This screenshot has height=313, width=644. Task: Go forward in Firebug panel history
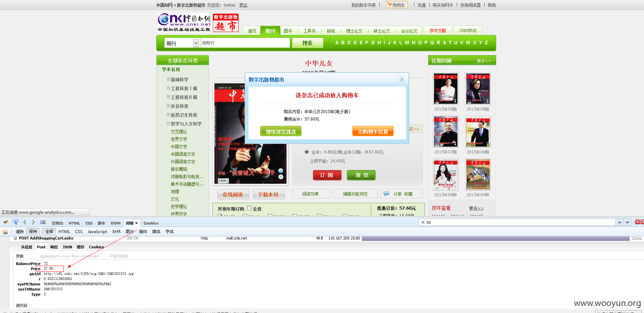point(33,222)
